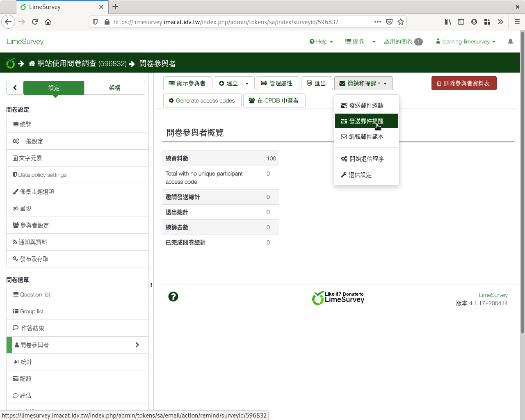Screen dimensions: 525x420
Task: Click LimeSurvey brand link in header
Action: [25, 41]
